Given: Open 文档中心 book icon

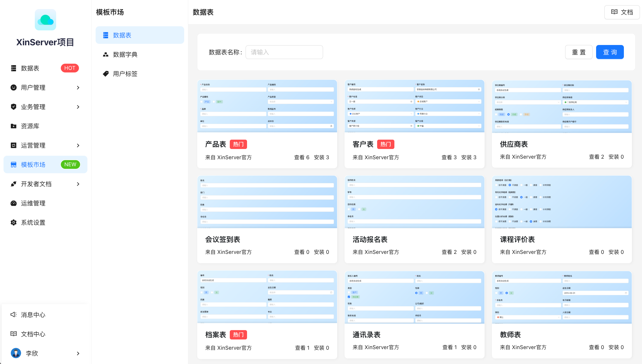Looking at the screenshot, I should click(x=13, y=334).
